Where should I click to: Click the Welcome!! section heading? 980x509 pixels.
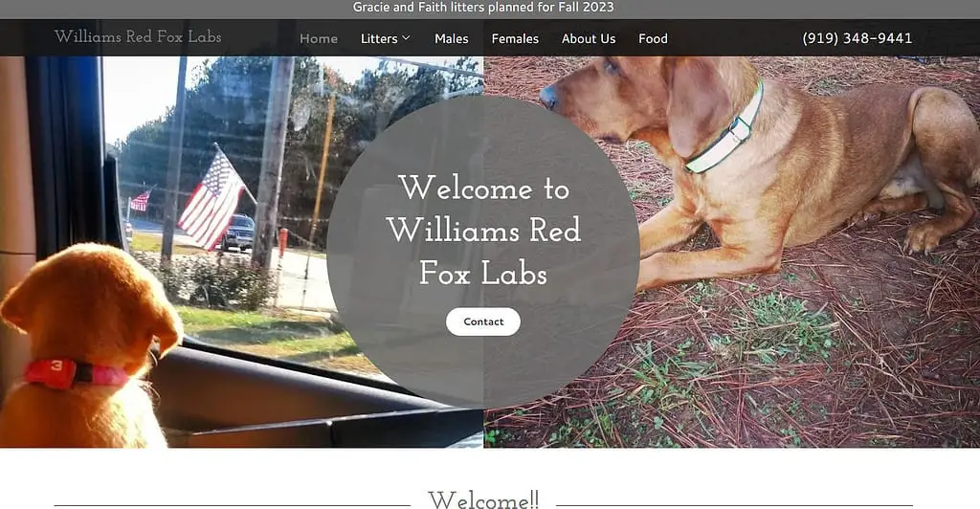click(483, 500)
